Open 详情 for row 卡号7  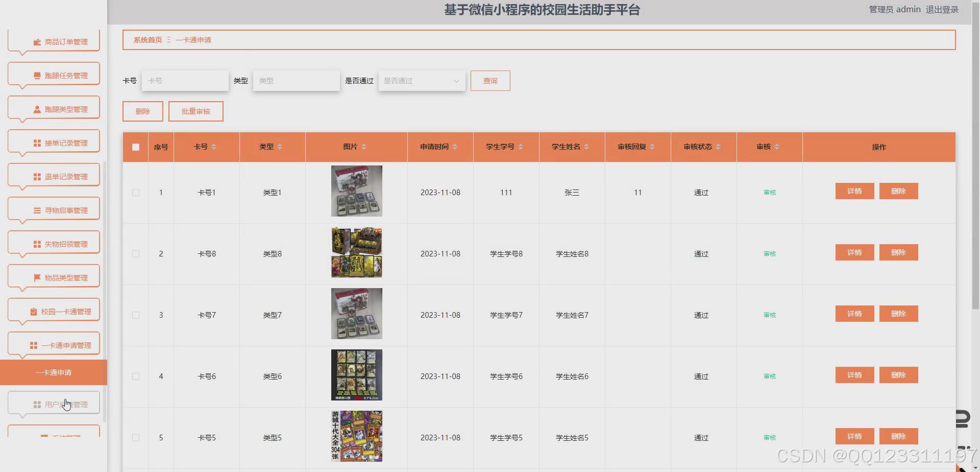855,314
